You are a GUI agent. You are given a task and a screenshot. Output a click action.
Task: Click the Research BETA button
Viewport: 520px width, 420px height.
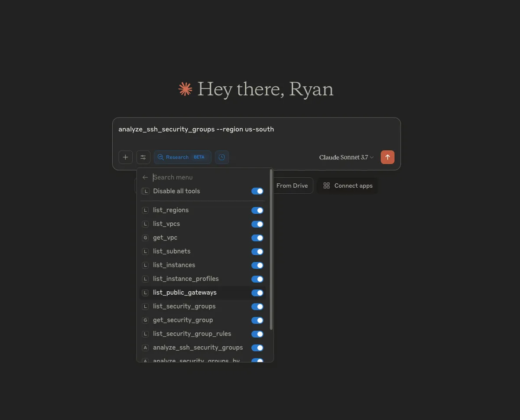pos(182,157)
